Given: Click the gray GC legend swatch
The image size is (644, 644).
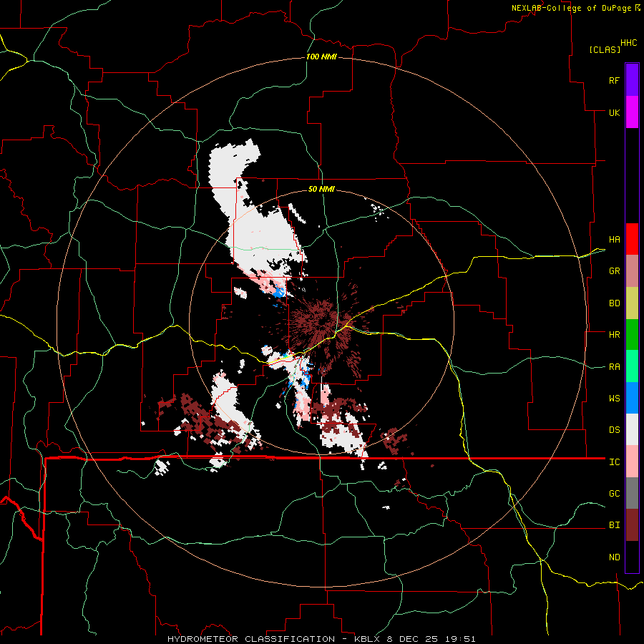Looking at the screenshot, I should (632, 493).
